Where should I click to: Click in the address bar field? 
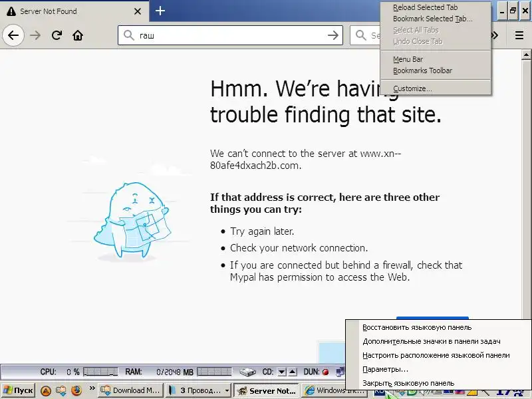[230, 35]
